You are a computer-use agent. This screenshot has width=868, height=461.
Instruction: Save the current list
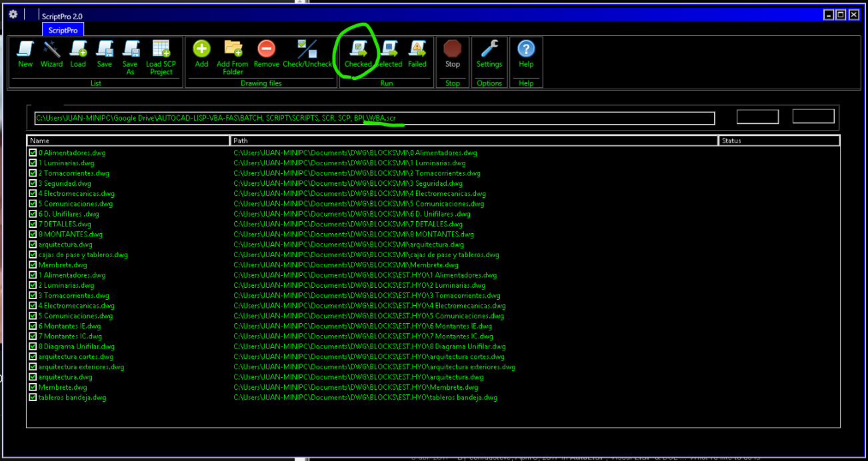click(x=105, y=54)
